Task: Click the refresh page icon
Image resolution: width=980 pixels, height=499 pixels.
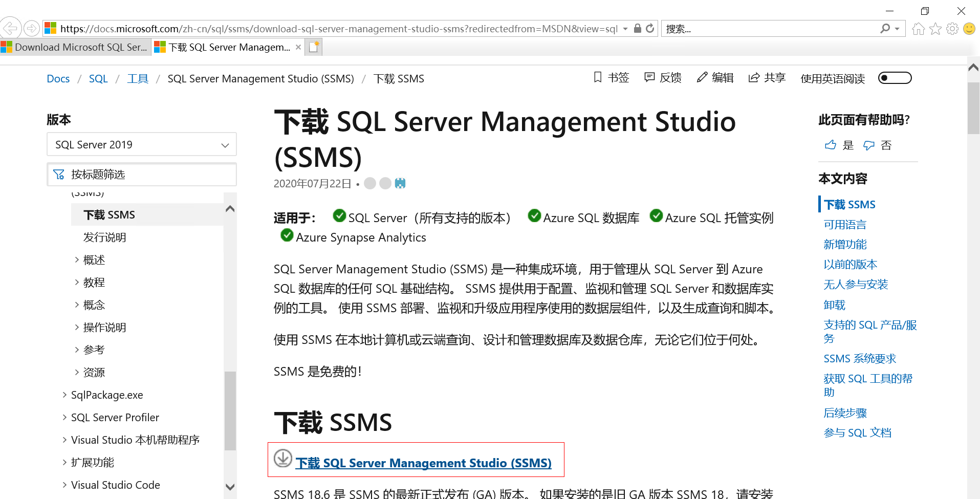Action: click(650, 29)
